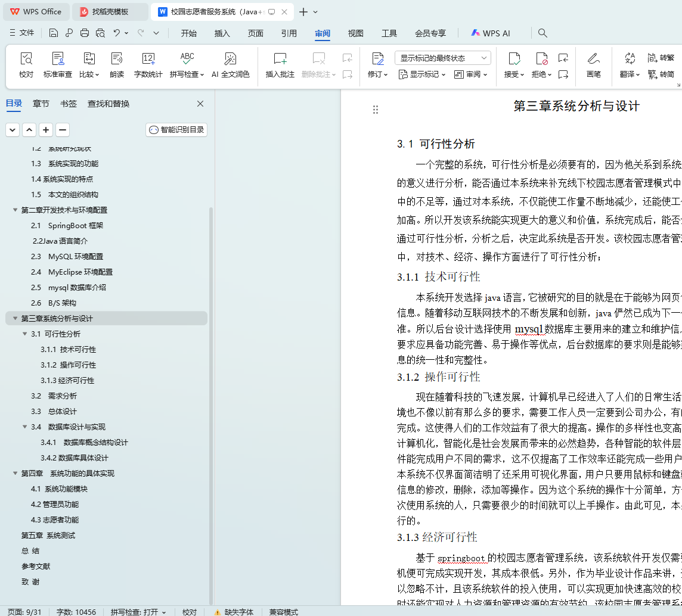This screenshot has width=682, height=616.
Task: Open new tab with plus button
Action: tap(303, 12)
